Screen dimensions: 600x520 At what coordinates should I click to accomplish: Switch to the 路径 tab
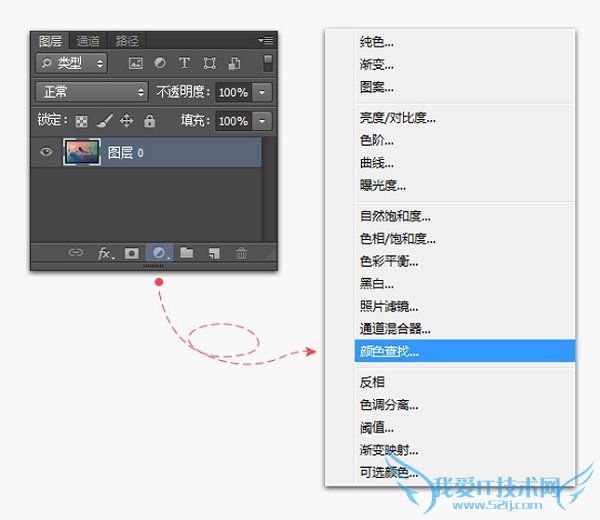click(127, 41)
